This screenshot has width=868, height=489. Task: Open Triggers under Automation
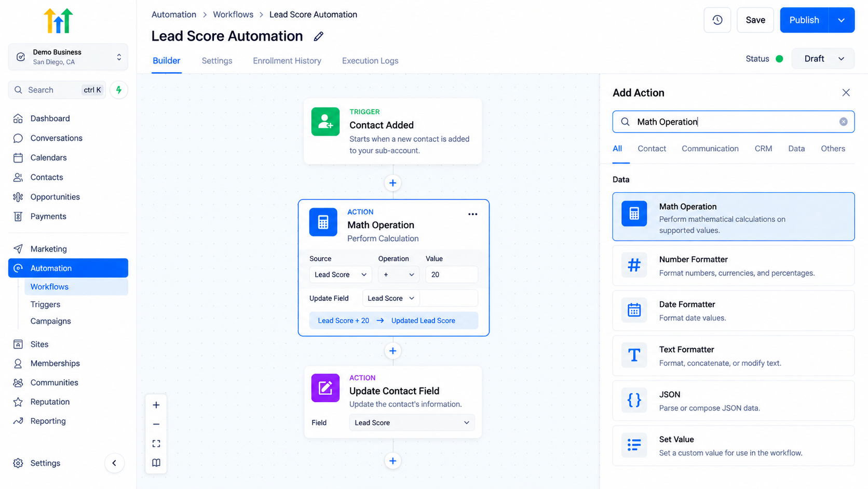click(45, 305)
